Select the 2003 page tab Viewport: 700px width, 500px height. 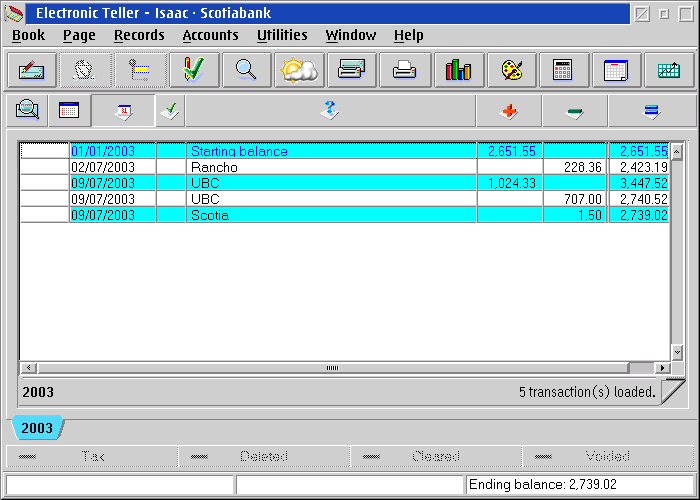coord(37,428)
